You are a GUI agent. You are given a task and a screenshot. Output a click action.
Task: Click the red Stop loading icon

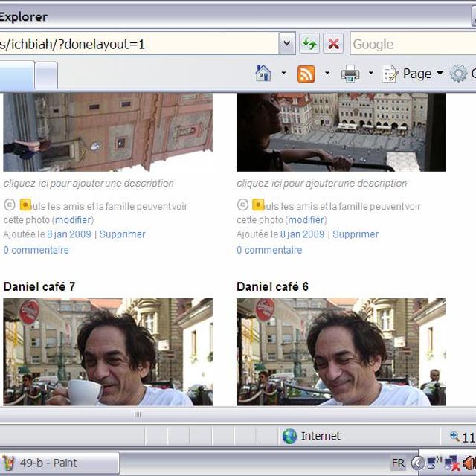pyautogui.click(x=333, y=44)
